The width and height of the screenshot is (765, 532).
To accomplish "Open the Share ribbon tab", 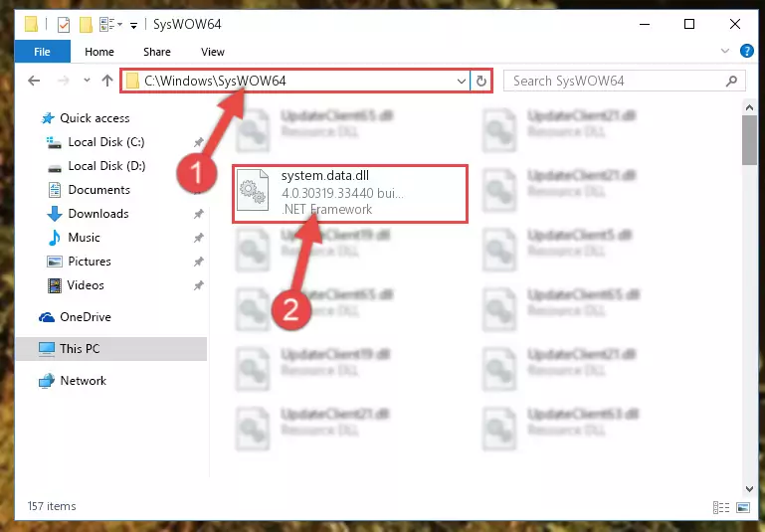I will click(156, 52).
